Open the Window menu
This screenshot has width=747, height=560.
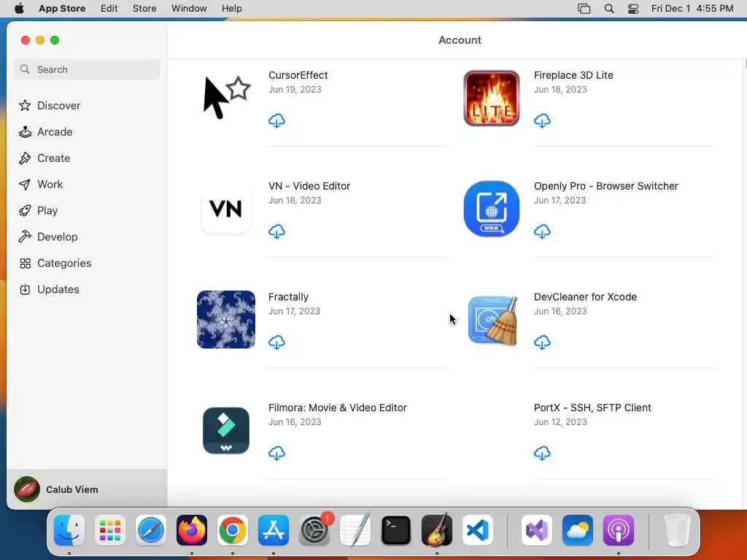coord(189,9)
